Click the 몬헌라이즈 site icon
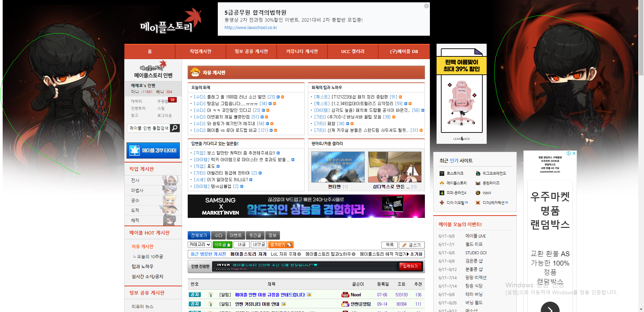This screenshot has width=644, height=312. tap(478, 183)
